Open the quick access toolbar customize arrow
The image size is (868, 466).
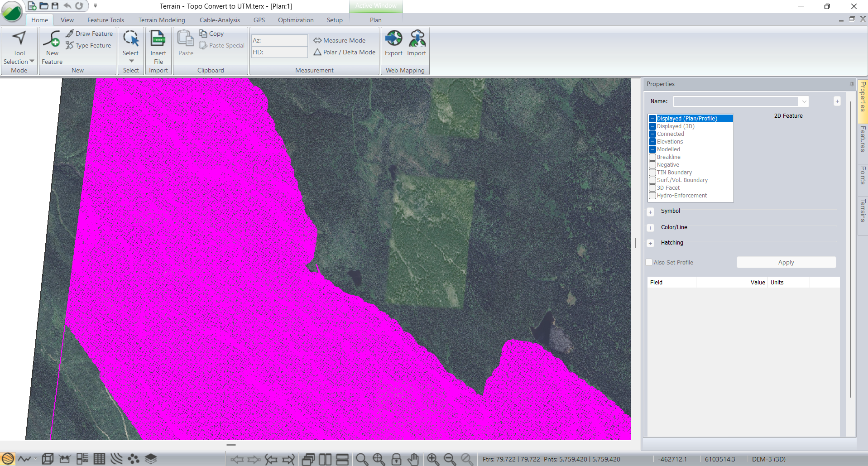tap(95, 6)
